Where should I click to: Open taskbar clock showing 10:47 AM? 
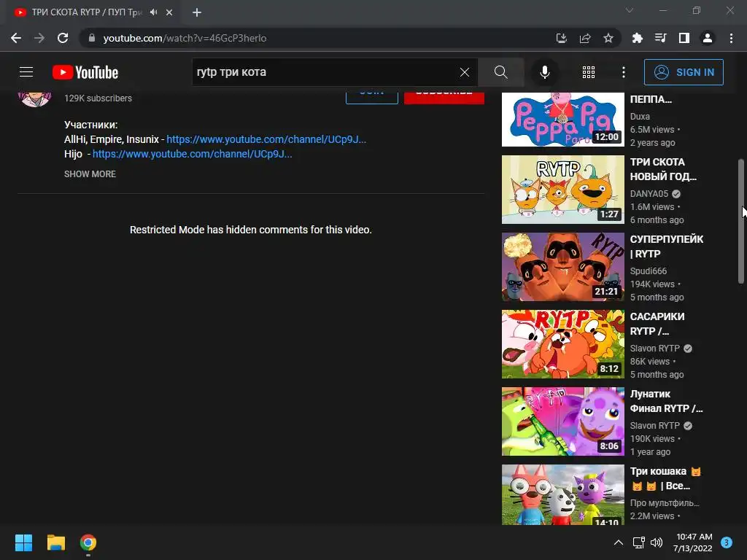coord(693,542)
